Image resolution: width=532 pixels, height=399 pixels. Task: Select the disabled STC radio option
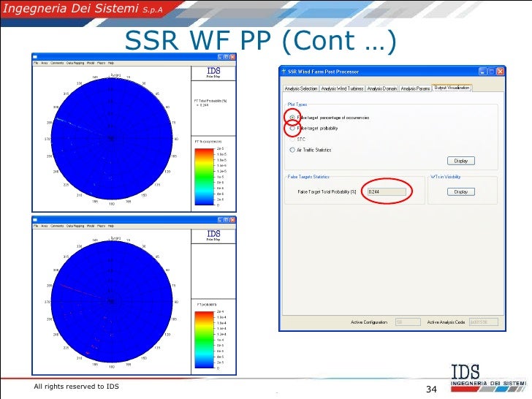pos(292,139)
